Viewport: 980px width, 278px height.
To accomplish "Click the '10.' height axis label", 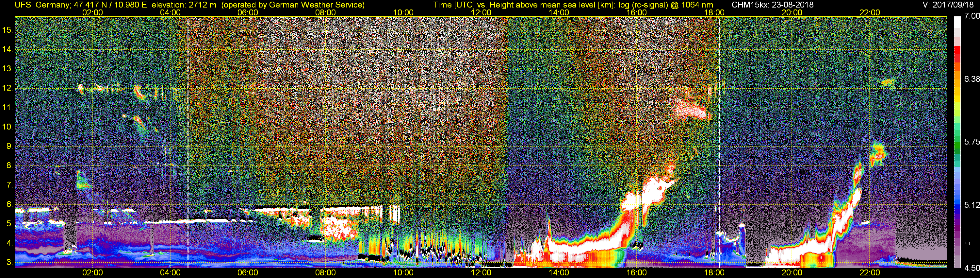I will (x=8, y=127).
